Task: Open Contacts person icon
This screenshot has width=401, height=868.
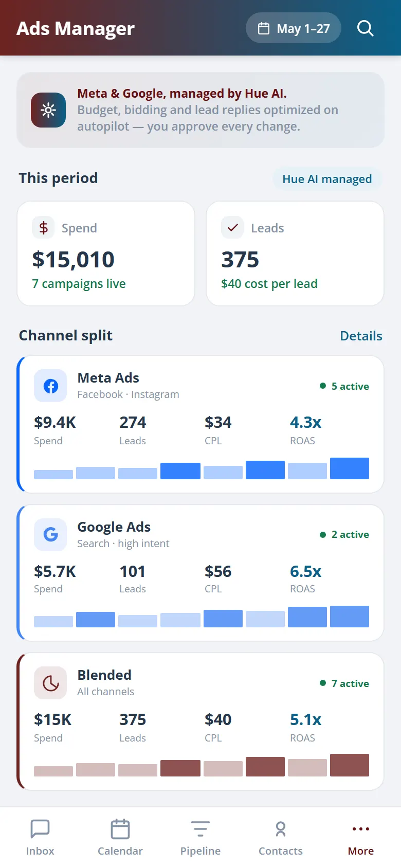Action: [x=281, y=829]
